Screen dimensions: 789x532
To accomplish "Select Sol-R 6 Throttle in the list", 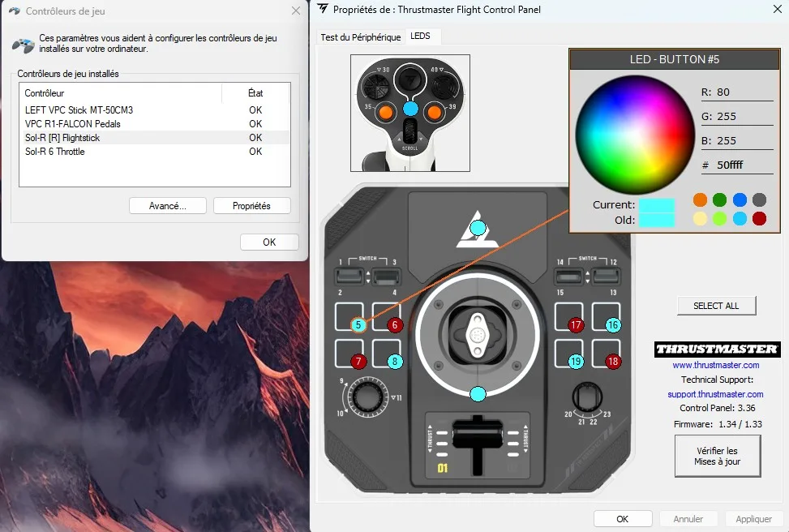I will tap(155, 152).
